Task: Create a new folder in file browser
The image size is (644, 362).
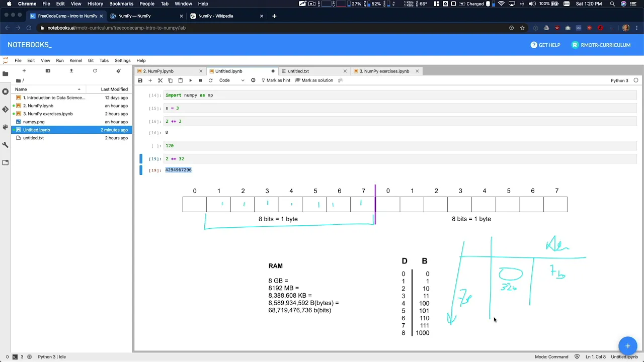Action: pyautogui.click(x=48, y=71)
